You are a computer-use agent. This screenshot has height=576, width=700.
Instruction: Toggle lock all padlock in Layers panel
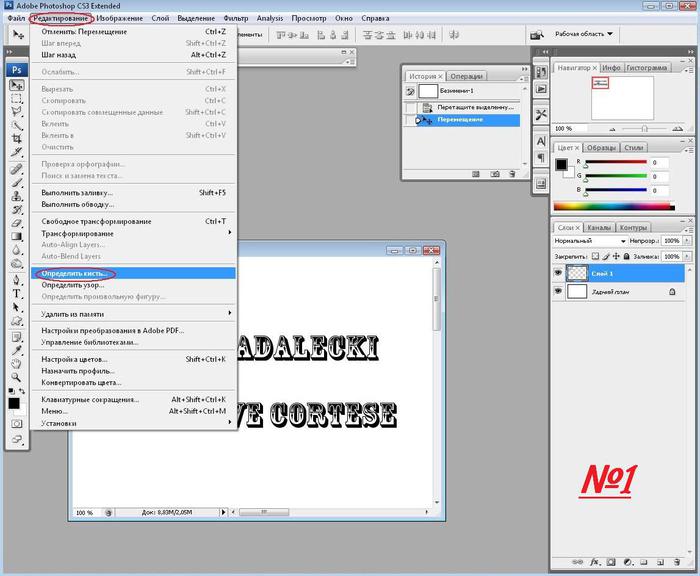pos(626,256)
